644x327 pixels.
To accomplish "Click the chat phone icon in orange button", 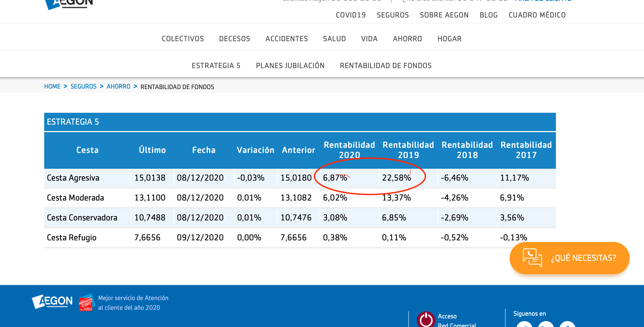I will pos(532,258).
